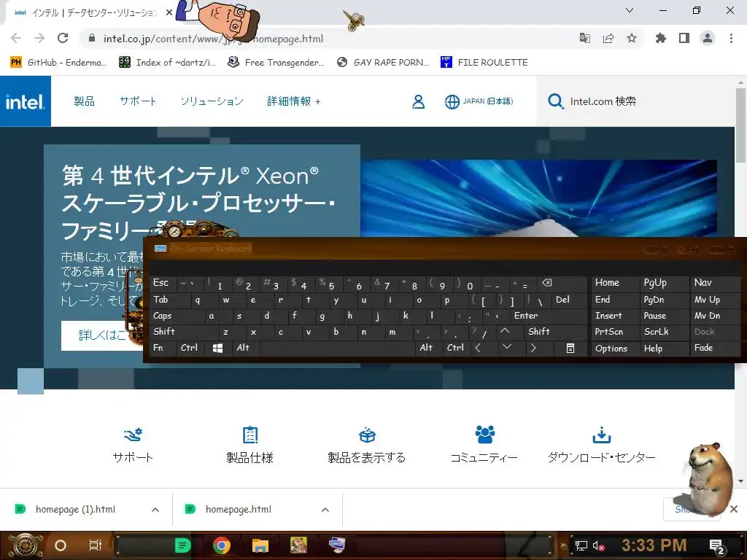The image size is (747, 560).
Task: Open the GitHub - Enderma... bookmark
Action: [x=58, y=63]
